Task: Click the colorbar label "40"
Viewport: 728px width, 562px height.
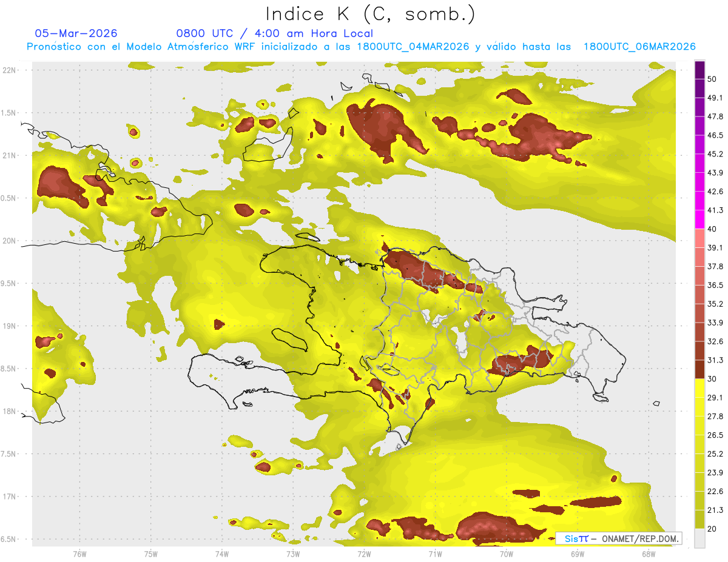Action: point(712,229)
